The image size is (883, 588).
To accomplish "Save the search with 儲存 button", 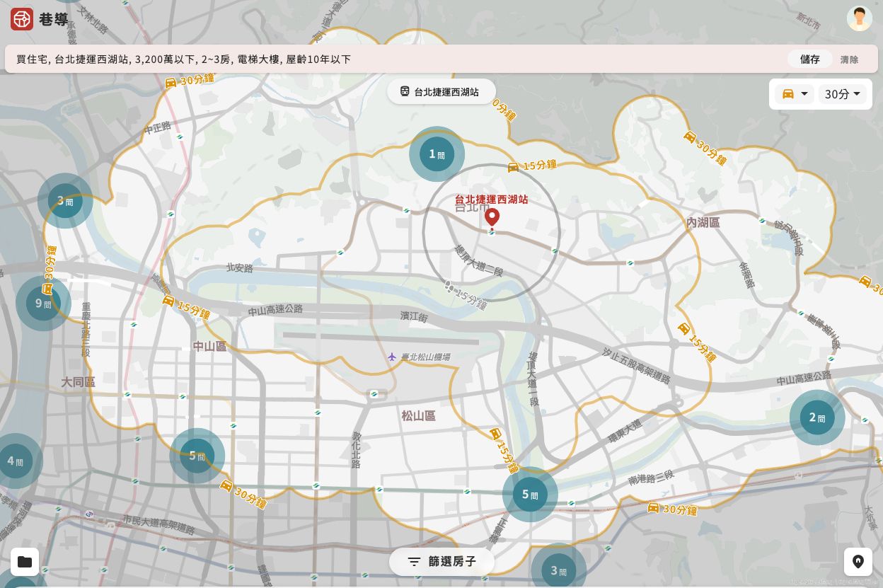I will tap(810, 59).
